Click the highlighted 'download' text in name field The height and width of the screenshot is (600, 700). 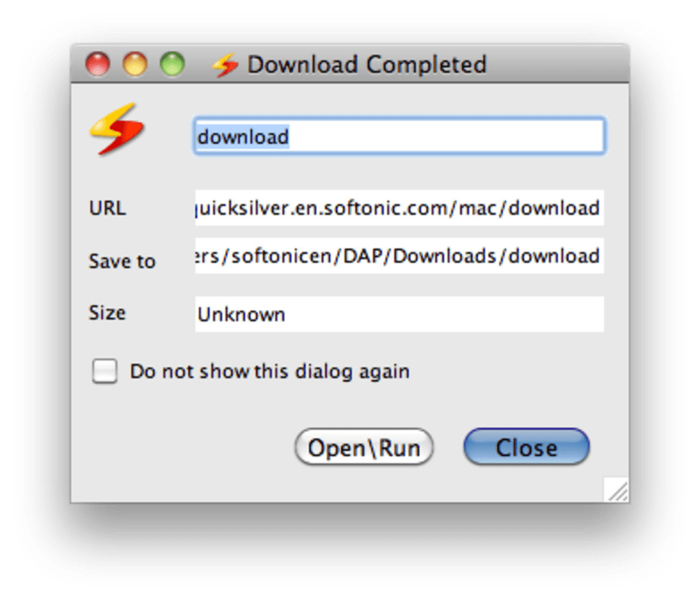pyautogui.click(x=244, y=136)
